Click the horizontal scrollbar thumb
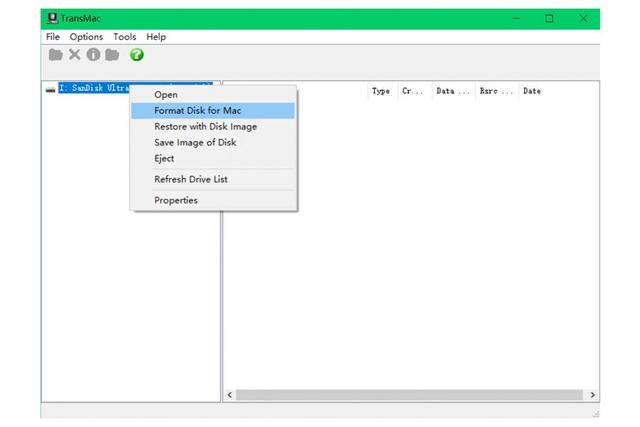 tap(409, 395)
